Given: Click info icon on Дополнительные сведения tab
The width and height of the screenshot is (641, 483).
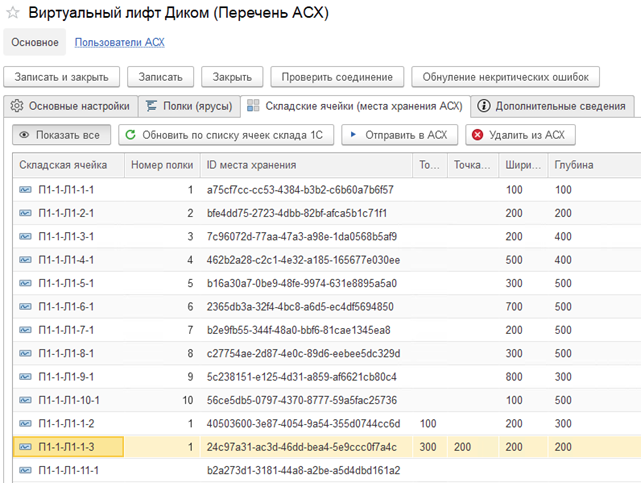Looking at the screenshot, I should click(484, 106).
